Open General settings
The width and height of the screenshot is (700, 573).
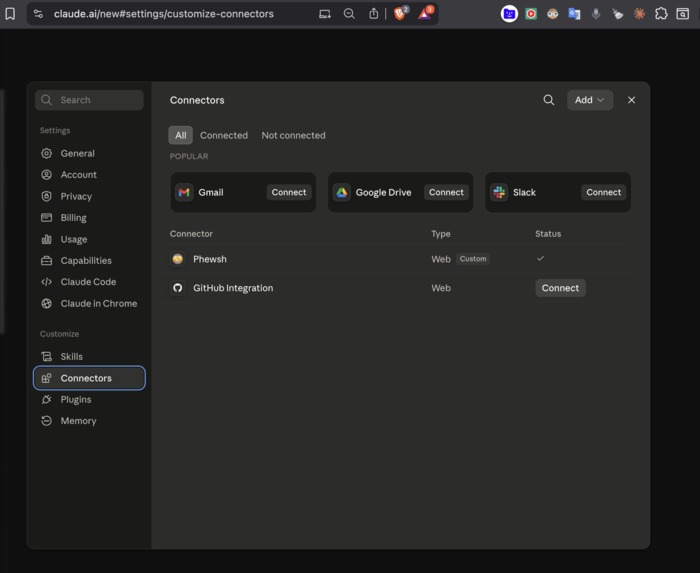89,154
